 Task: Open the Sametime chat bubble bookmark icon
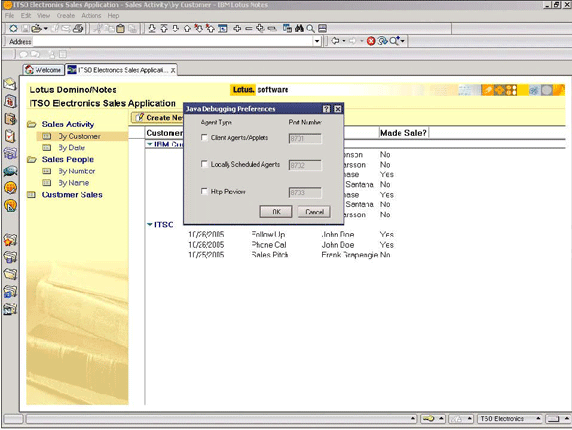[10, 171]
